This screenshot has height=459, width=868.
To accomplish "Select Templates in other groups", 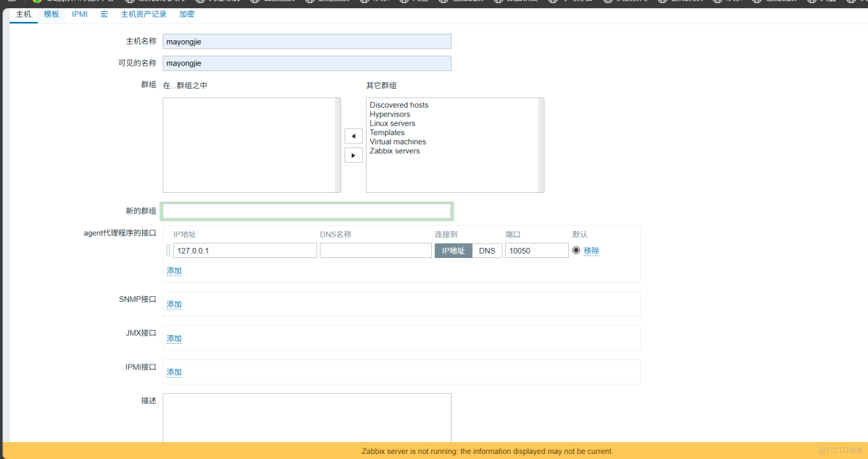I will pyautogui.click(x=387, y=133).
